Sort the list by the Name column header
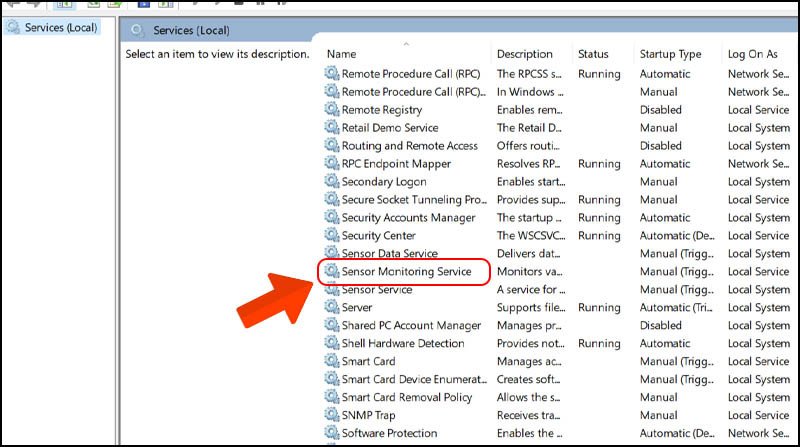 [341, 54]
